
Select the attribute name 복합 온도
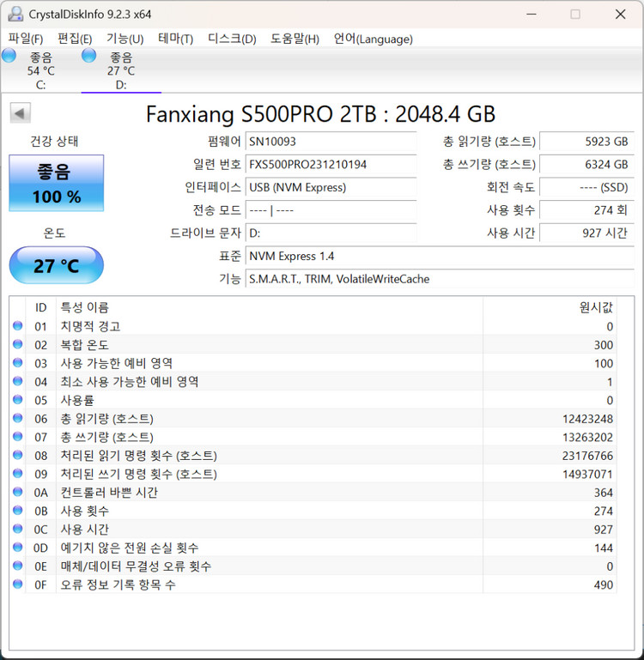[85, 345]
